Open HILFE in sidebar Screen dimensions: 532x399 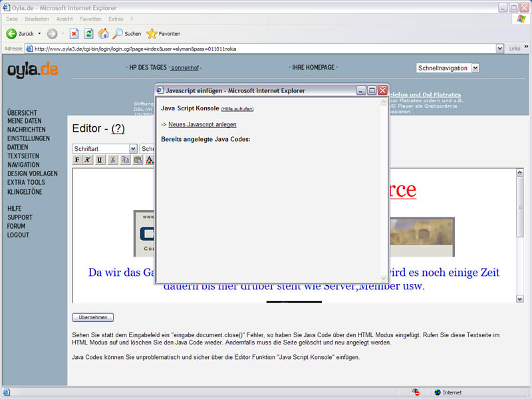pos(14,209)
